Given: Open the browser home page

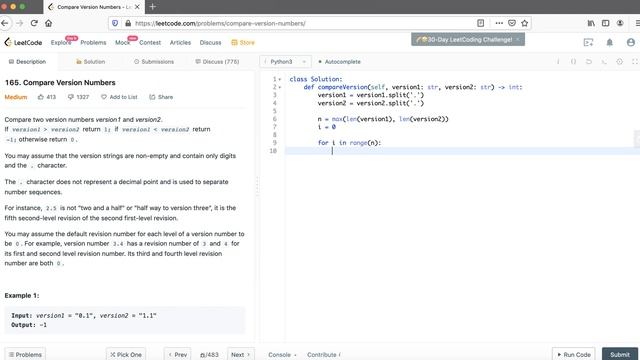Looking at the screenshot, I should click(49, 23).
